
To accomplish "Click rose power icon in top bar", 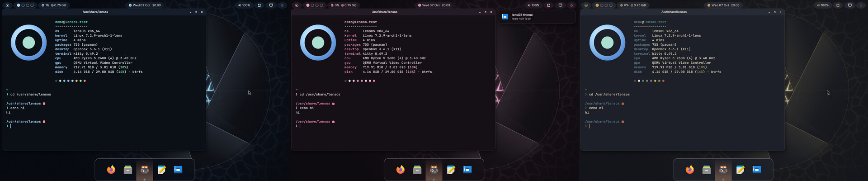I will click(571, 5).
